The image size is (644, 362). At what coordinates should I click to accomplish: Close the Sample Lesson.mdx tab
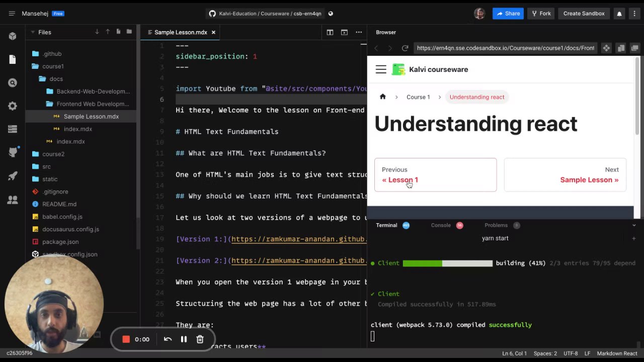point(213,32)
